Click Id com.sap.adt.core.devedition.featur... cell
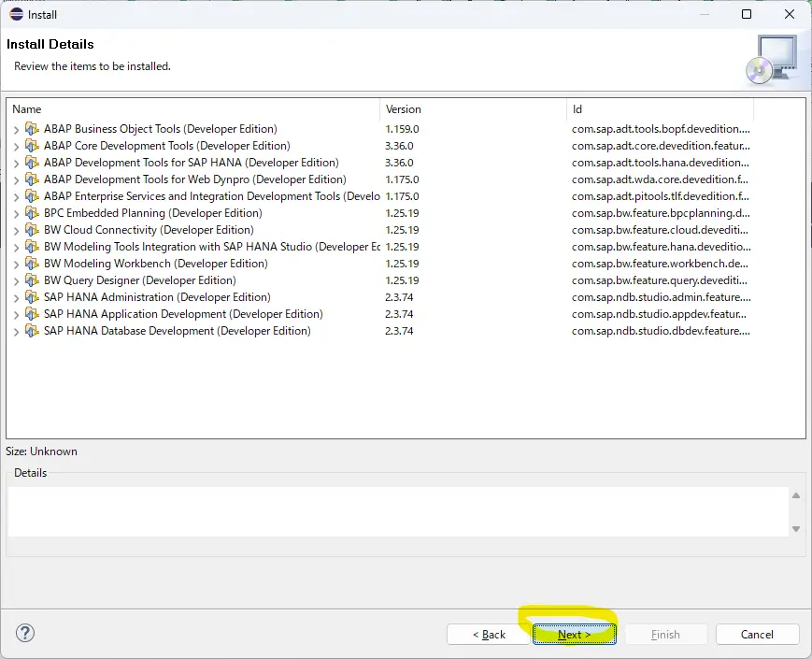812x659 pixels. [x=661, y=146]
